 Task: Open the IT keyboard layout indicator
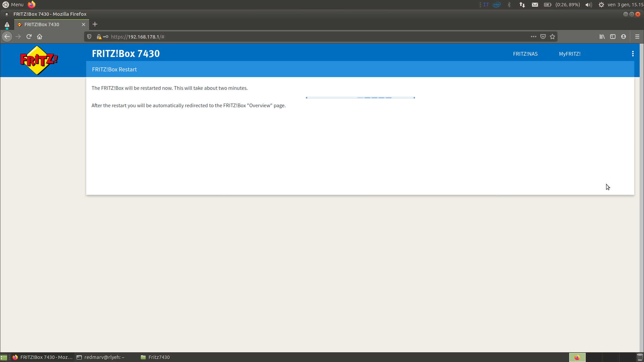pos(486,5)
